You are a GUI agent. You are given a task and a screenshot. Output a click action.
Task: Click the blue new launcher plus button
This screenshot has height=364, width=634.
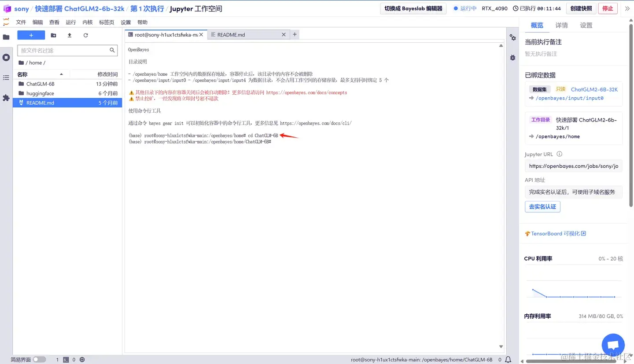click(31, 35)
